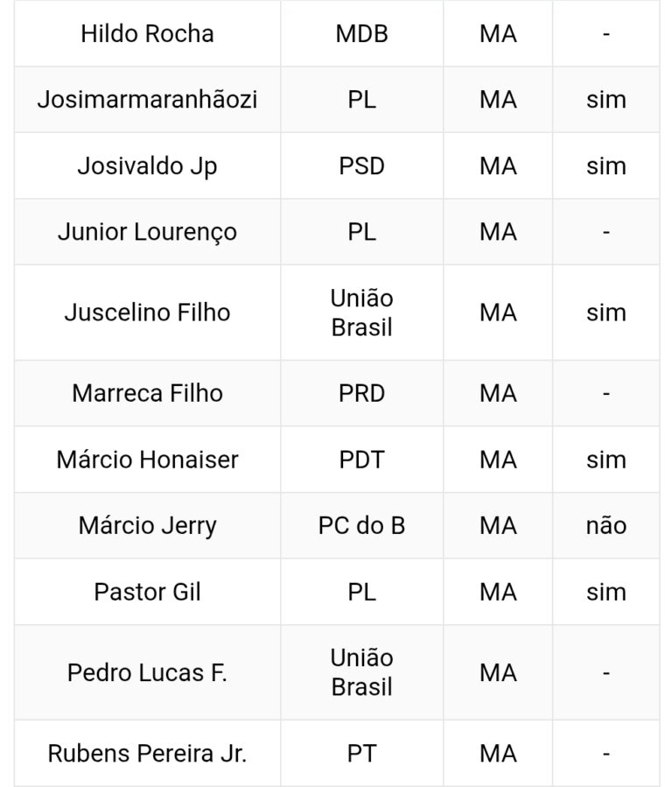Click the name Josivaldo Jp
The image size is (672, 787).
point(147,166)
